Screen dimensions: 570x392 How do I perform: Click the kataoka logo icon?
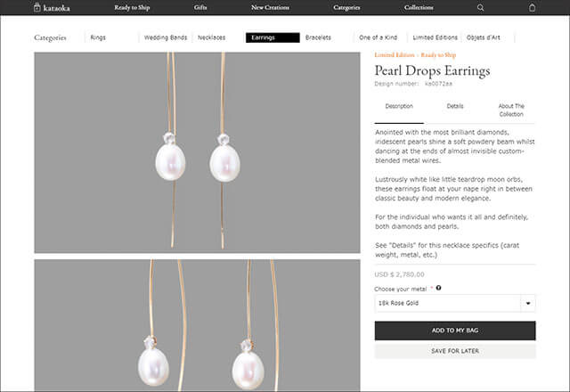click(37, 8)
